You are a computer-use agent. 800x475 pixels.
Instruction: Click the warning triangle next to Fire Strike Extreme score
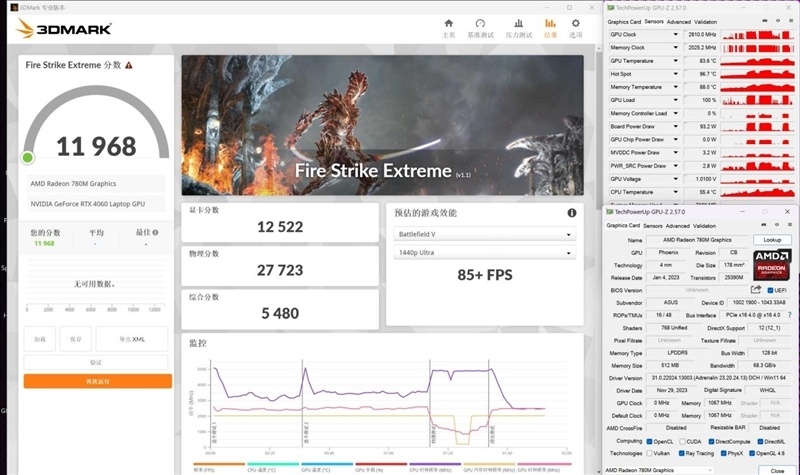click(128, 65)
